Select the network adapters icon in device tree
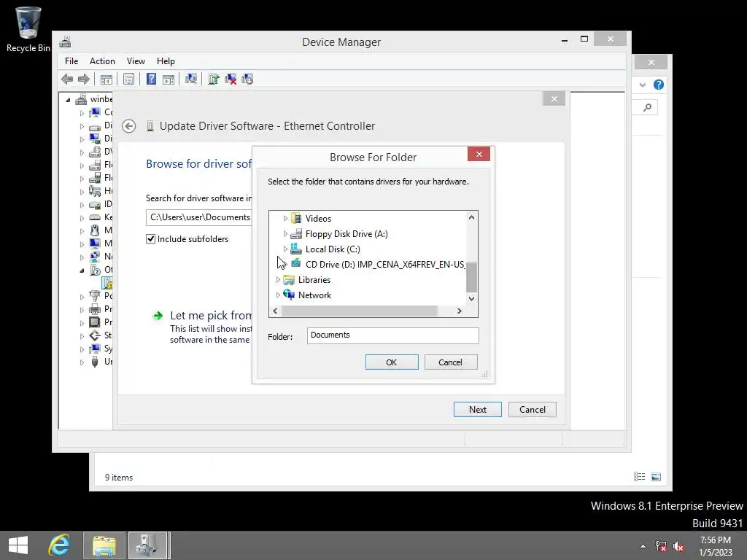 pyautogui.click(x=95, y=257)
